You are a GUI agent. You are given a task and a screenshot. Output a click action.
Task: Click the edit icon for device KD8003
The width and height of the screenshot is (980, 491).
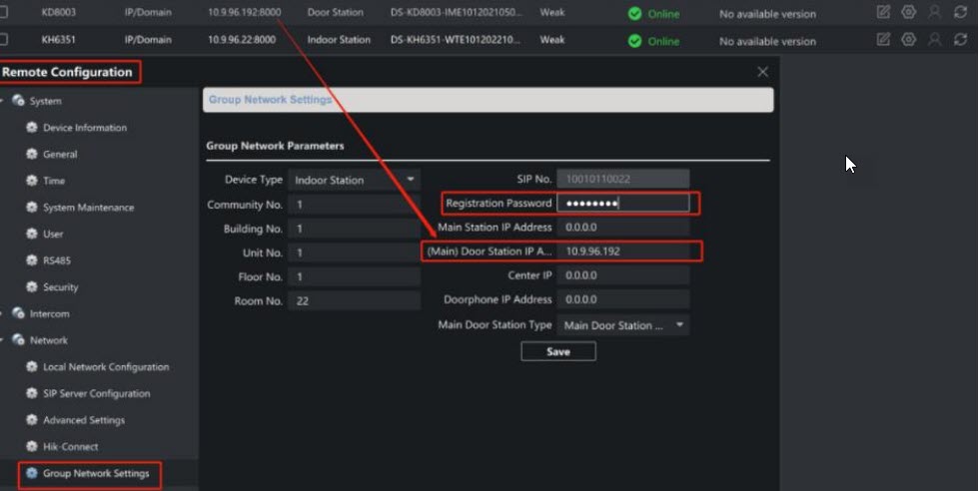click(x=883, y=13)
